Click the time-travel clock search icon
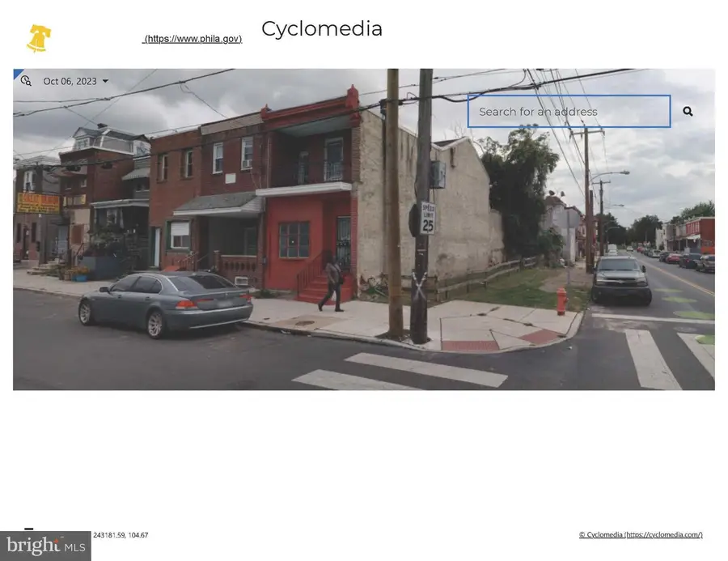728x561 pixels. (x=26, y=80)
